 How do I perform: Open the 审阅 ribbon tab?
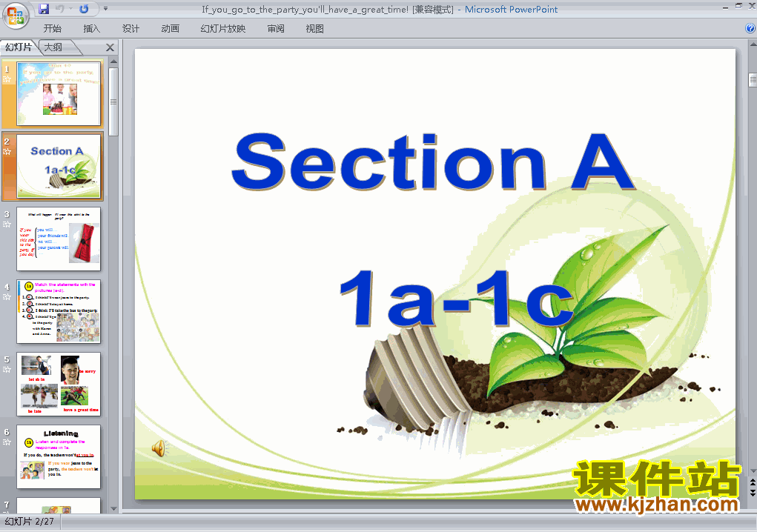(x=276, y=28)
